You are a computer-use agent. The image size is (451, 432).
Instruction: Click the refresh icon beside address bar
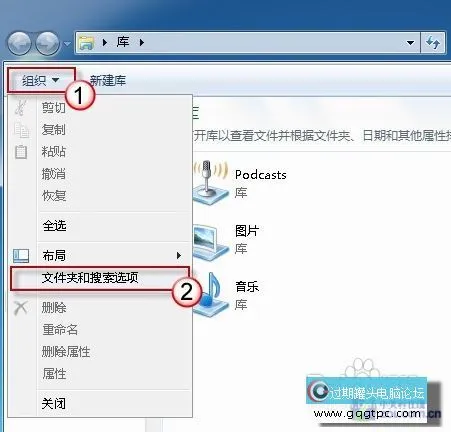pyautogui.click(x=433, y=43)
